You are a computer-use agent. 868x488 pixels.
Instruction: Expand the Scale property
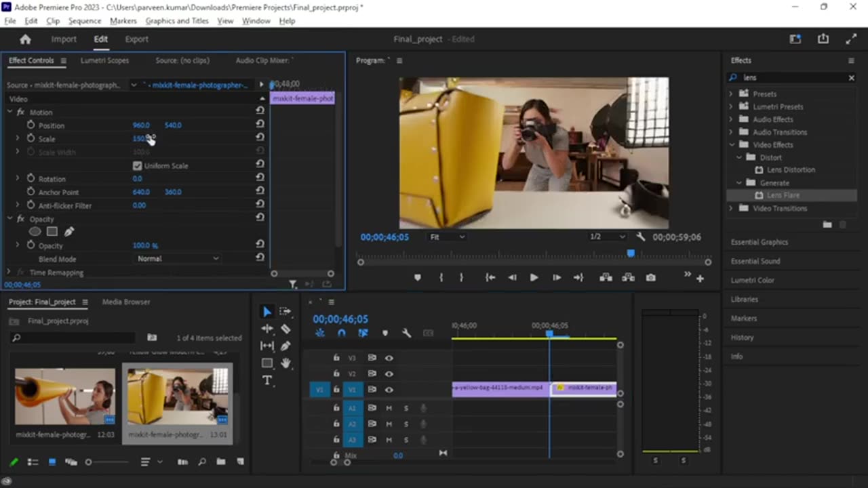pos(18,138)
